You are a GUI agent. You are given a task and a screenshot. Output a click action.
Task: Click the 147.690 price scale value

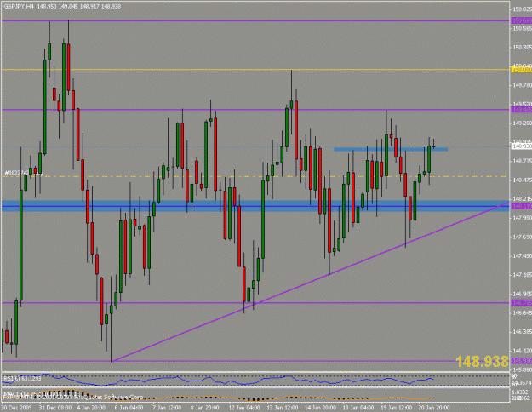[x=522, y=237]
